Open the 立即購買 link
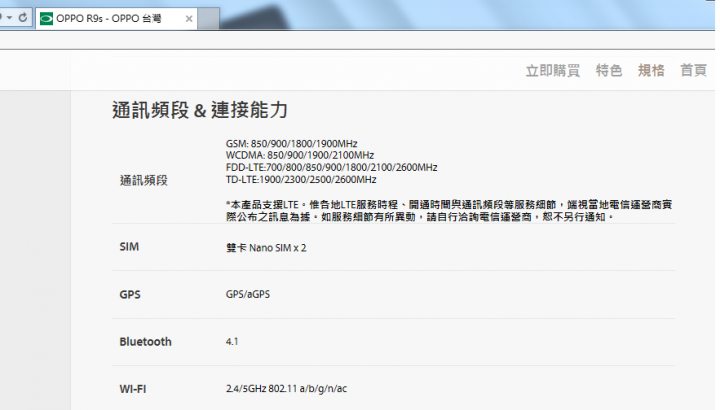This screenshot has height=410, width=720. pyautogui.click(x=553, y=71)
